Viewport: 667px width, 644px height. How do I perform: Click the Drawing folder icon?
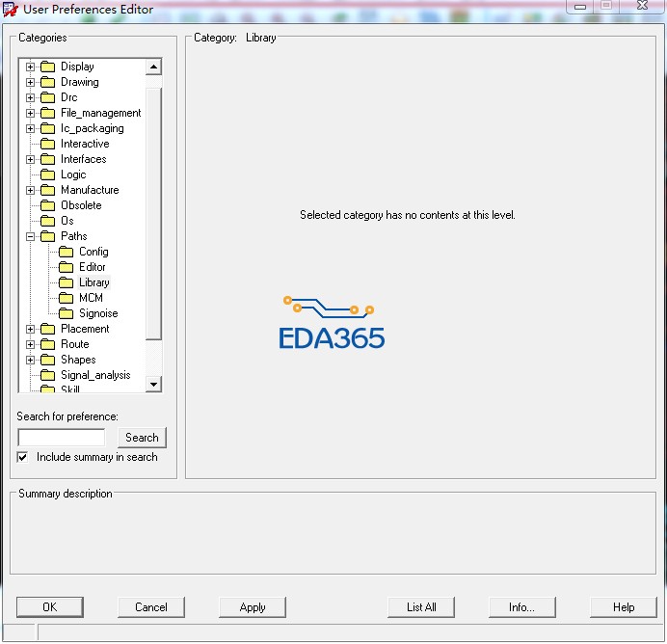coord(47,82)
